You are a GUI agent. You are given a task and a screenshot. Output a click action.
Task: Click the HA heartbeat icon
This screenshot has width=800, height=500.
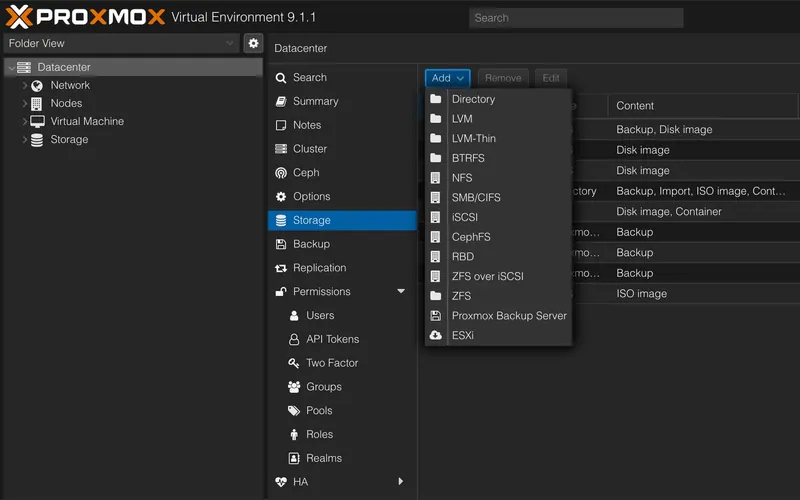coord(281,482)
